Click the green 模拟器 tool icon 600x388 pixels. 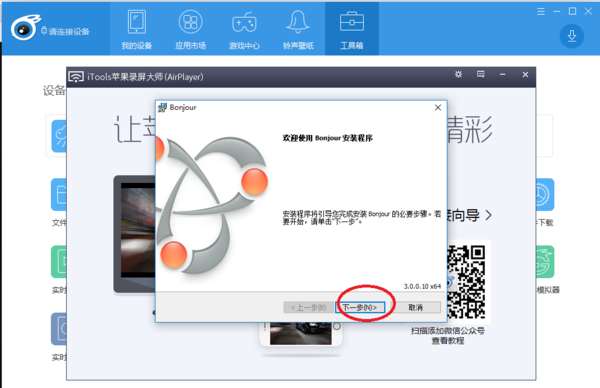[545, 262]
